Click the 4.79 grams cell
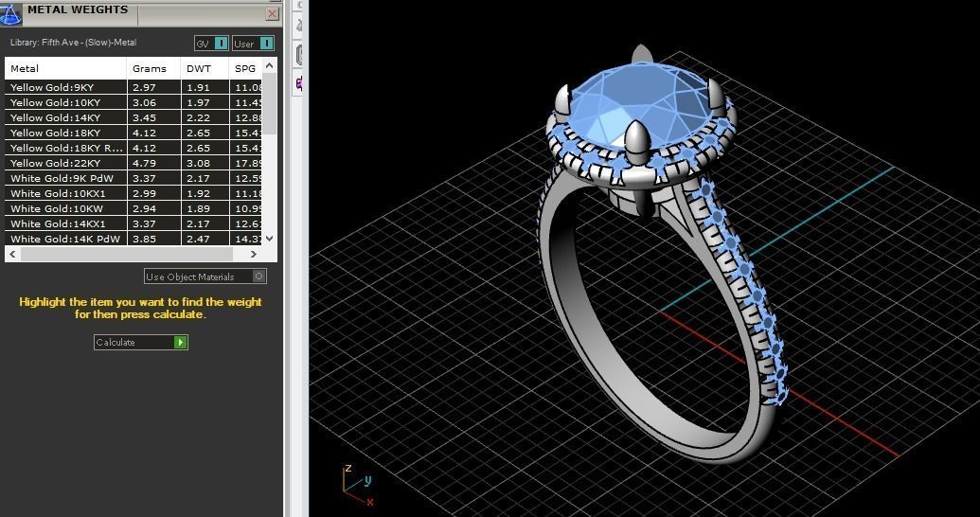The height and width of the screenshot is (517, 980). (154, 163)
